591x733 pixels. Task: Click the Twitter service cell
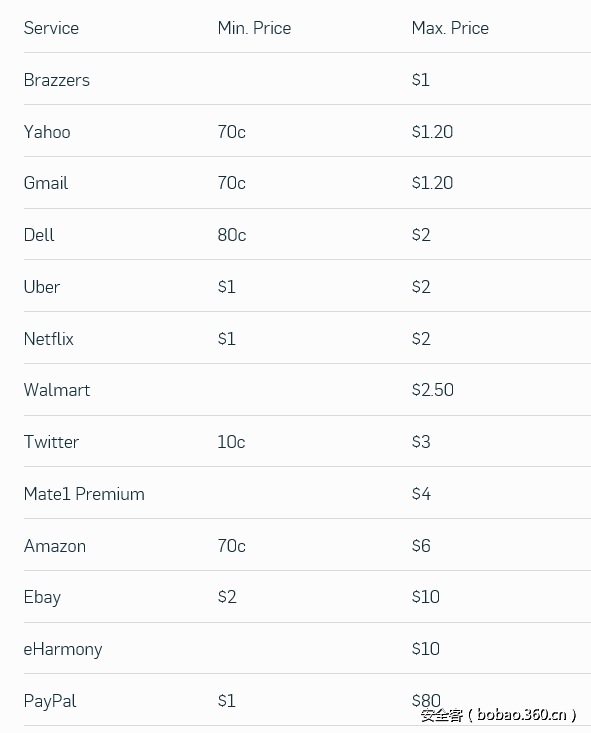pos(51,442)
